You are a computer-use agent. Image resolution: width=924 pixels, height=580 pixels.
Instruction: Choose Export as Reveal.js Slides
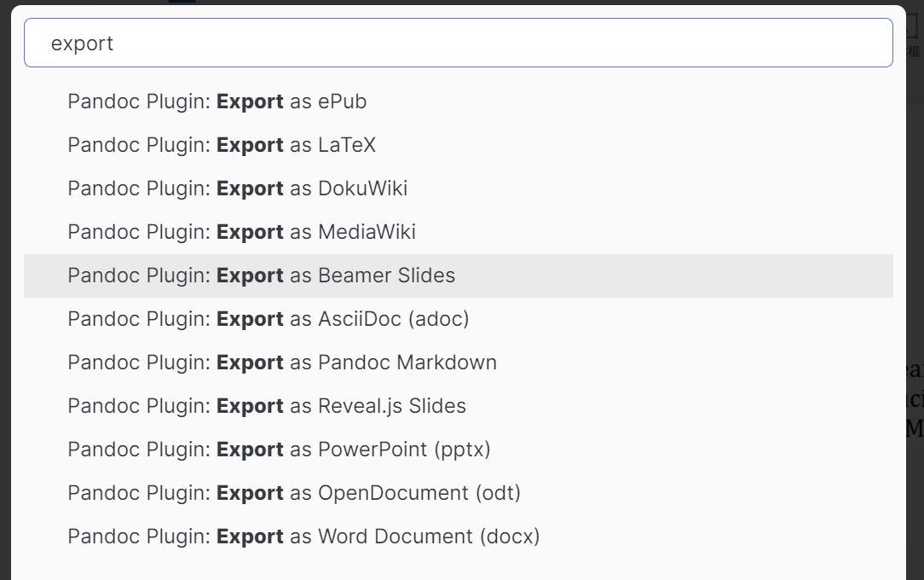coord(266,406)
